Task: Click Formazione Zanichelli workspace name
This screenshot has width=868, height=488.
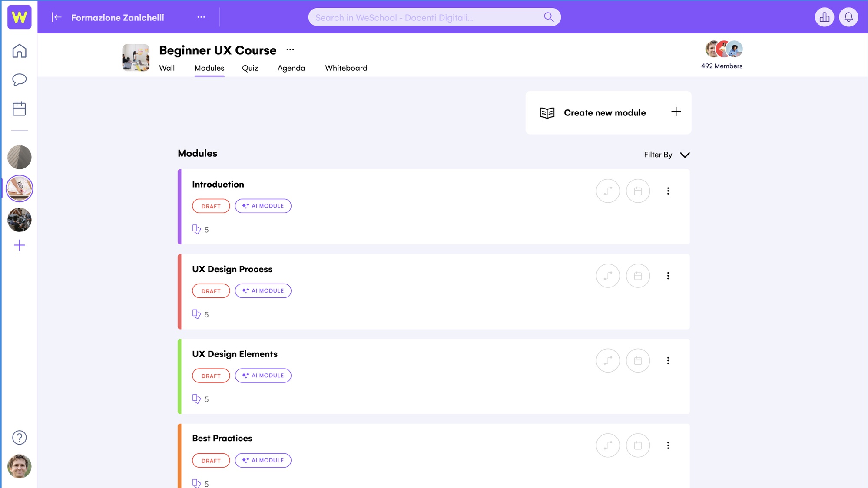Action: coord(117,17)
